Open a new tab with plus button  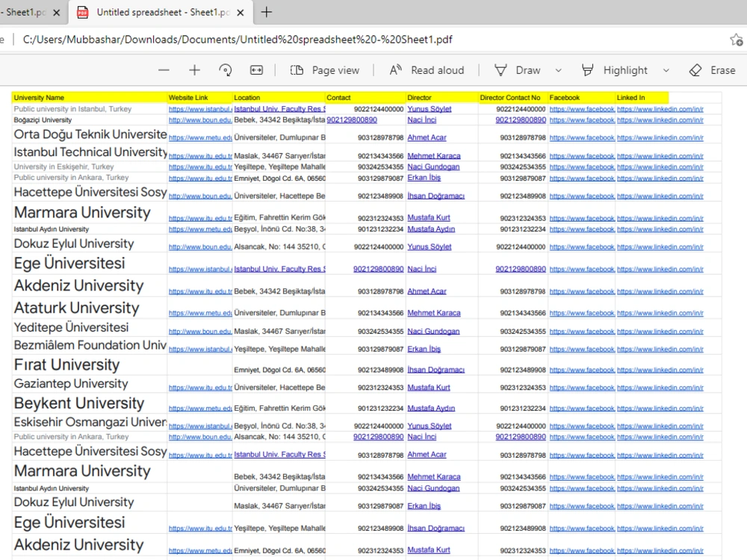(x=267, y=13)
